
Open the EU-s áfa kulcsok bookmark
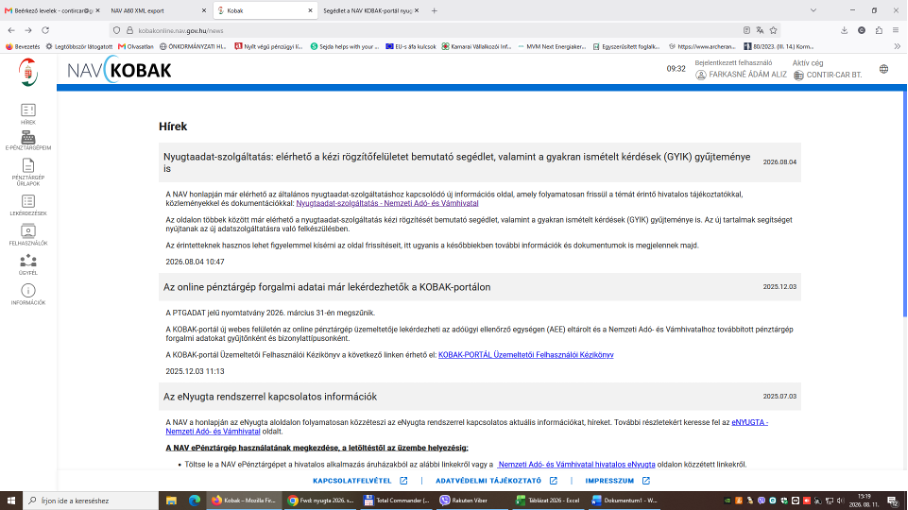[411, 46]
